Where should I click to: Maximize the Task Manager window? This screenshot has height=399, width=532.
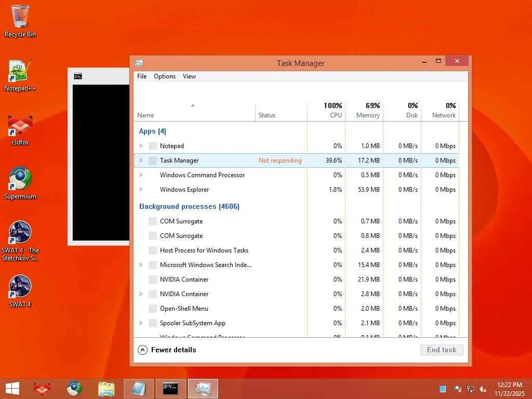(438, 61)
